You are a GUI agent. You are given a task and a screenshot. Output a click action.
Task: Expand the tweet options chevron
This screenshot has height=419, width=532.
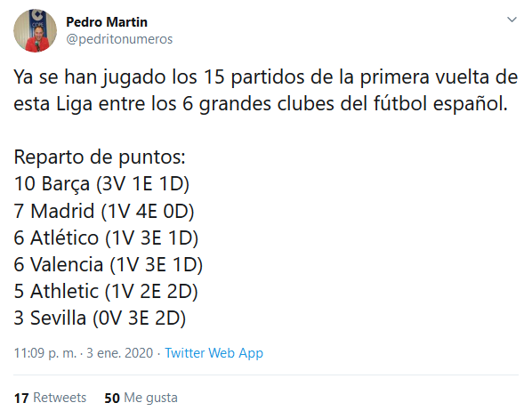[512, 20]
